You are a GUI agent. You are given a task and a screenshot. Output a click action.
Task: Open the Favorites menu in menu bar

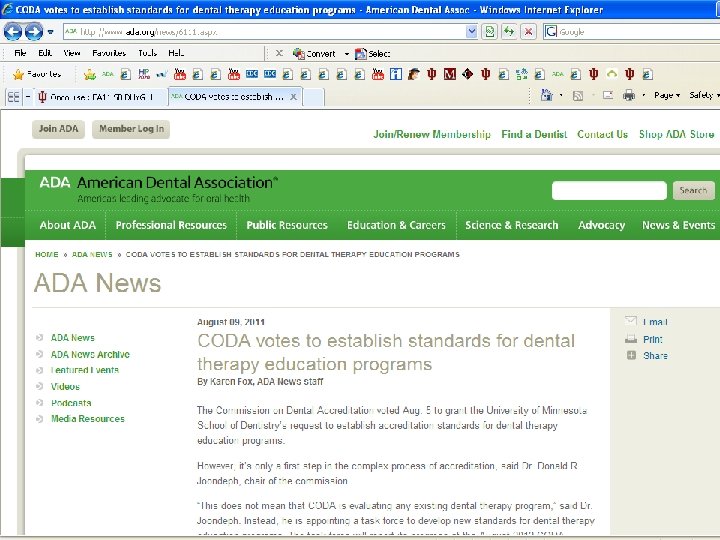[109, 53]
